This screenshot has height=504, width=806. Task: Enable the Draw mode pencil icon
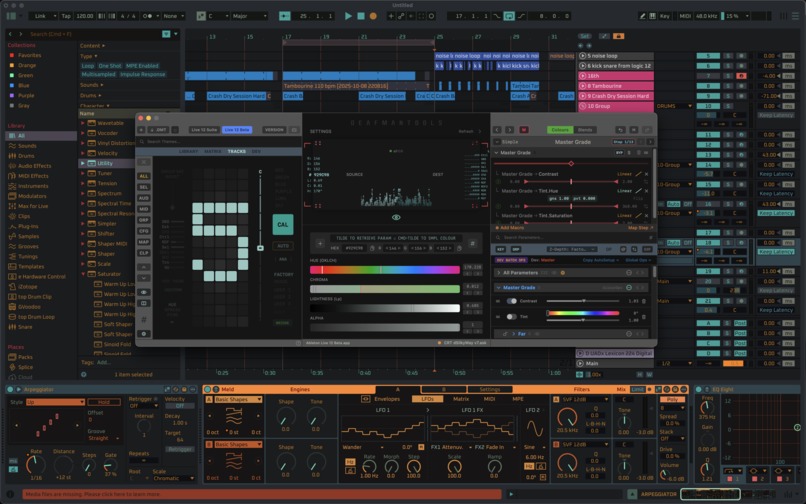pos(642,16)
